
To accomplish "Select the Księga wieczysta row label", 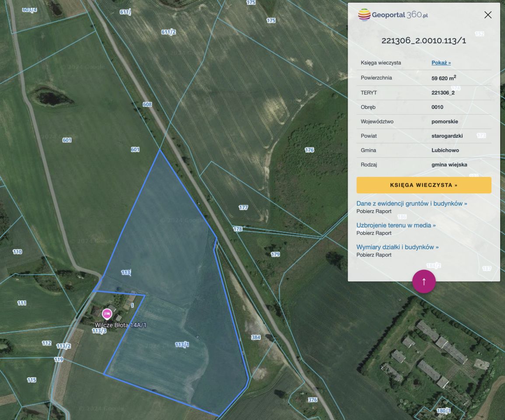I will point(381,63).
